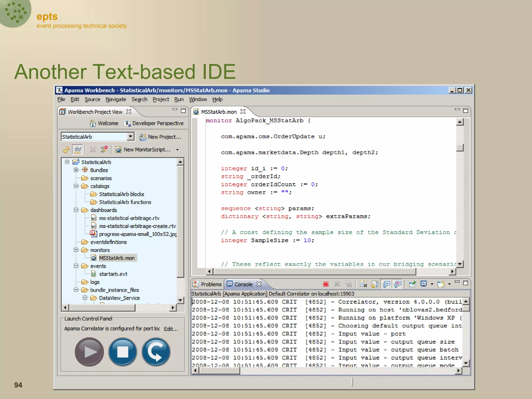Select the scenarios folder
Viewport: 532px width, 399px height.
[96, 178]
